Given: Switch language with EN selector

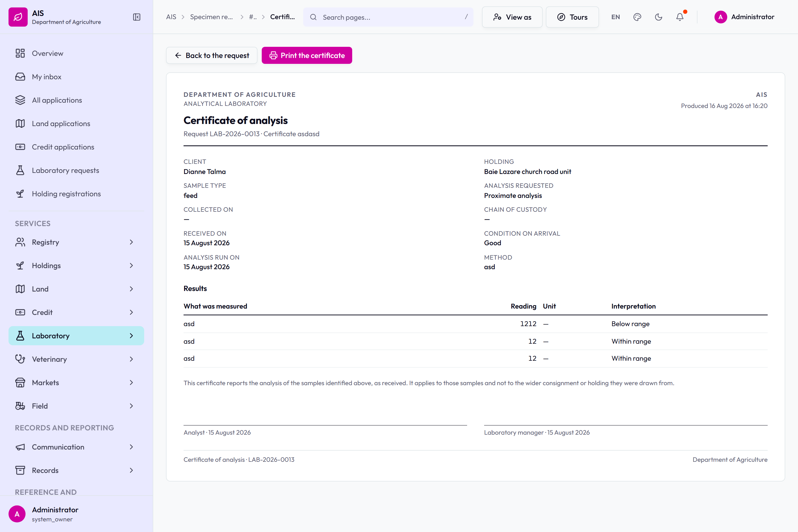Looking at the screenshot, I should [x=616, y=17].
